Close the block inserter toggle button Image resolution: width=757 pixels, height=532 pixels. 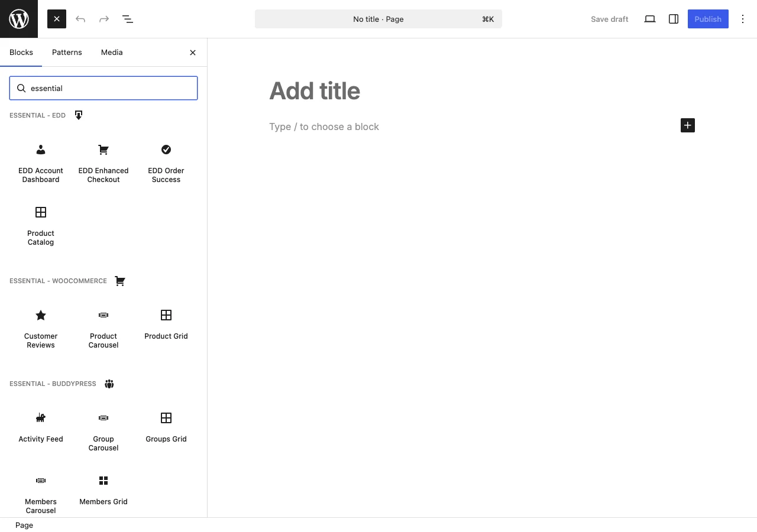tap(57, 19)
